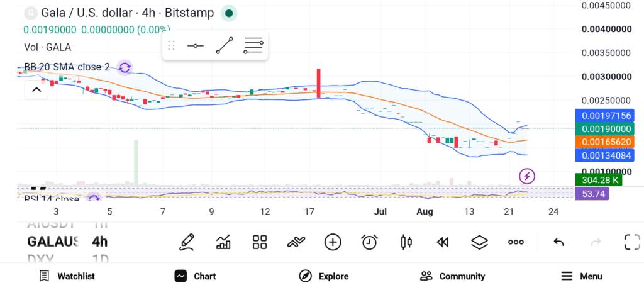Image resolution: width=644 pixels, height=290 pixels.
Task: Tap the undo arrow
Action: point(558,242)
